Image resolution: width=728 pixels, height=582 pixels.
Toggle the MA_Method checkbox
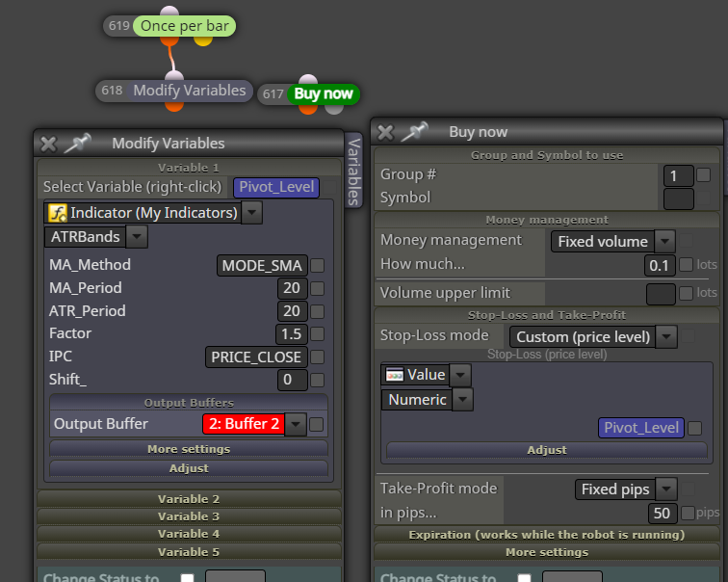click(x=318, y=266)
